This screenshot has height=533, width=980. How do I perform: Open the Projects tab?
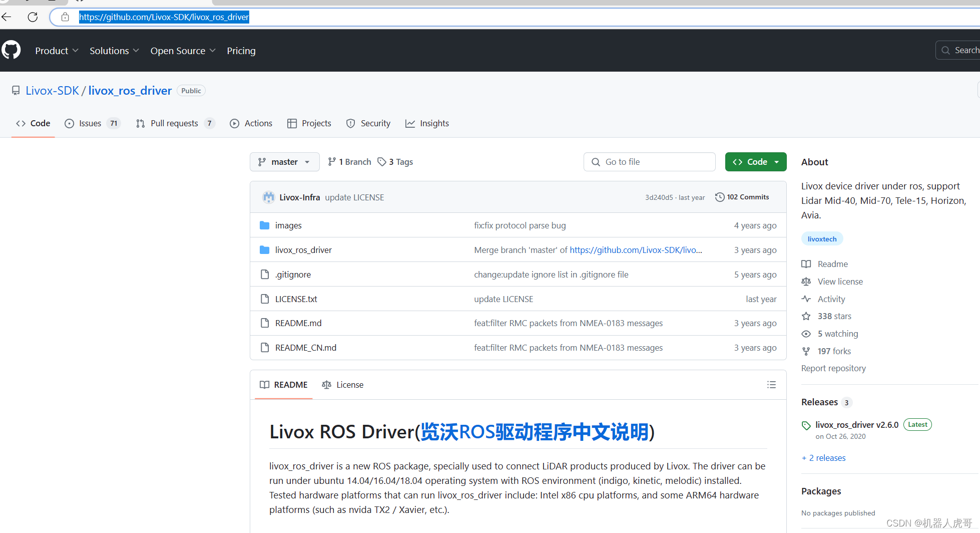click(x=309, y=123)
